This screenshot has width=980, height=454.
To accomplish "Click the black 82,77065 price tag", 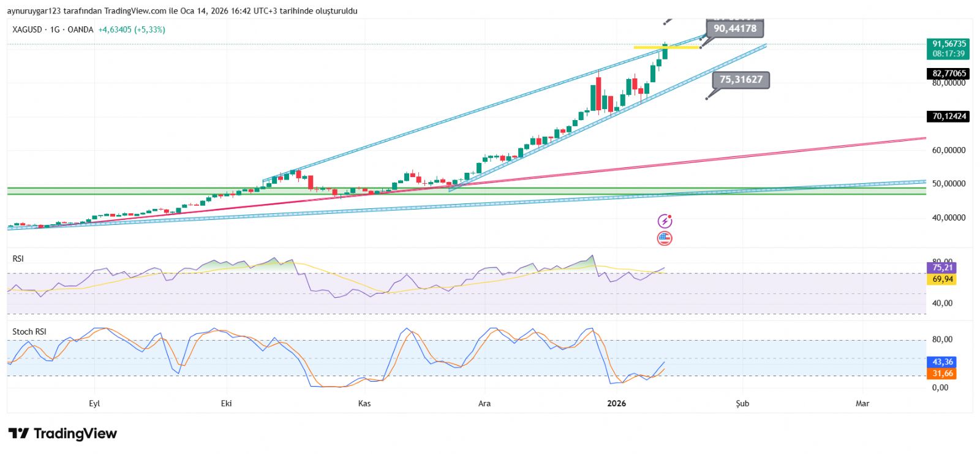I will [x=948, y=74].
